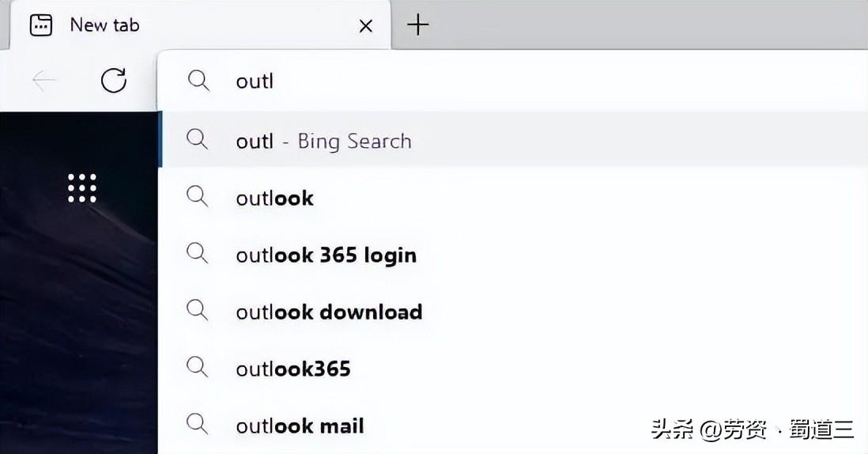Click magnifier icon beside outlook suggestion
The width and height of the screenshot is (868, 454).
(197, 196)
